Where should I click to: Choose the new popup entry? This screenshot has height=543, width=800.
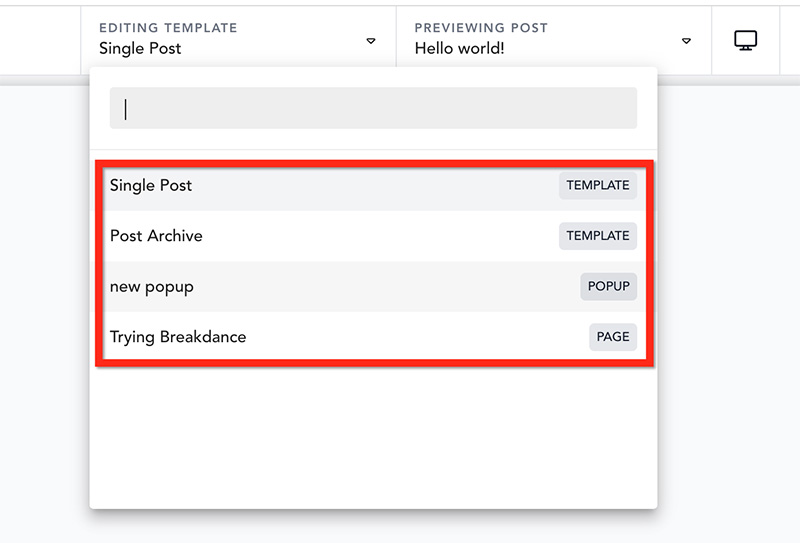coord(374,286)
